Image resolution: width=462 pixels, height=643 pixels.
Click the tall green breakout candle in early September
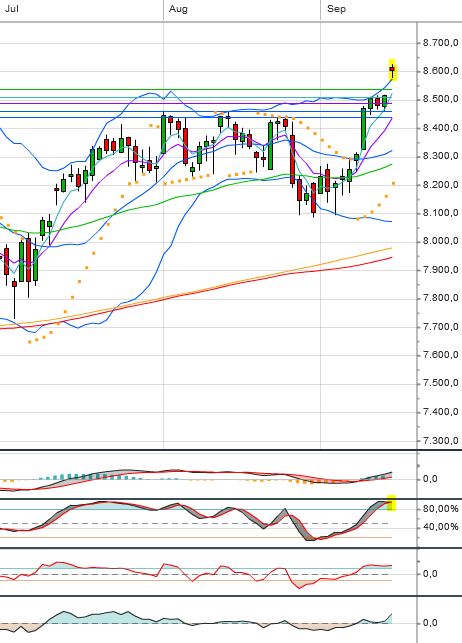tap(363, 128)
